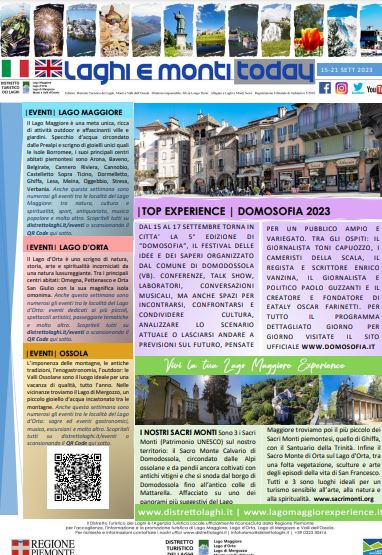The height and width of the screenshot is (555, 382).
Task: Click the Italian flag language icon
Action: tap(15, 69)
